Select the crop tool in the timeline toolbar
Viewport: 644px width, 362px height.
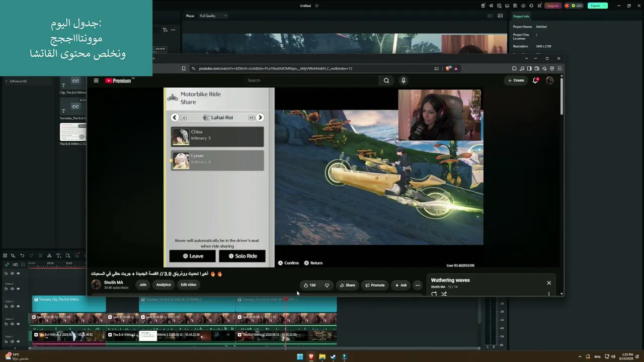(68, 255)
